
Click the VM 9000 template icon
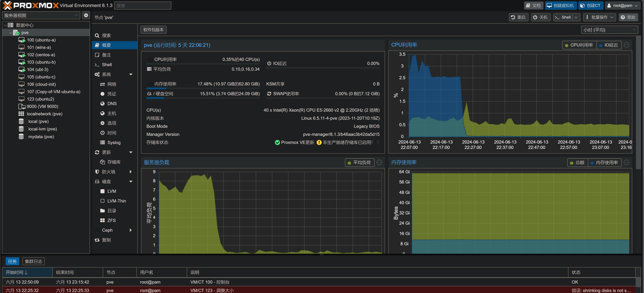coord(22,106)
